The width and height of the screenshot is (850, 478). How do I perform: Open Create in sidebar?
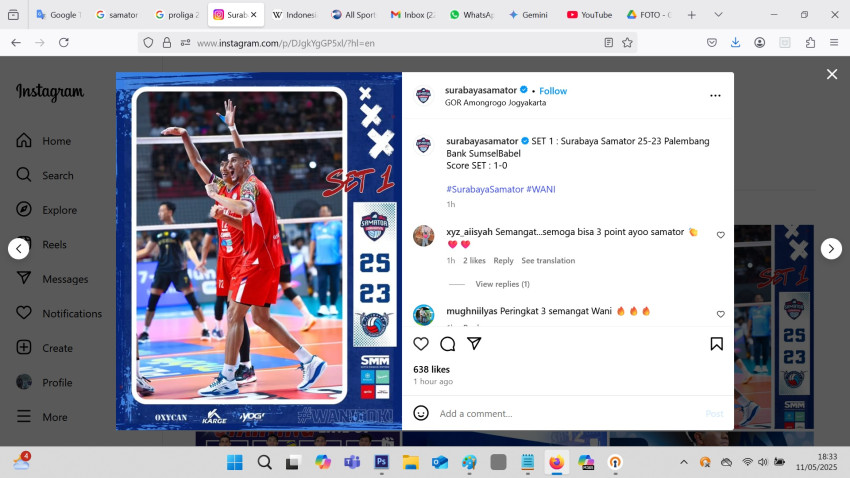click(44, 348)
